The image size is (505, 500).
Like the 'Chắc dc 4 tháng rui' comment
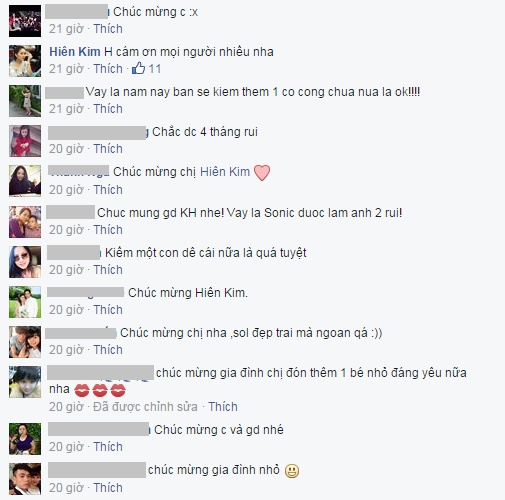click(108, 149)
